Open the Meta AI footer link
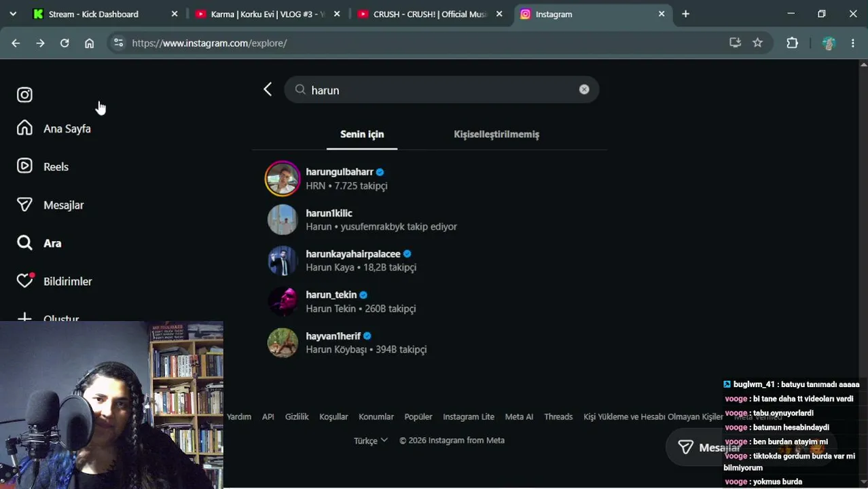Image resolution: width=868 pixels, height=489 pixels. (x=519, y=416)
